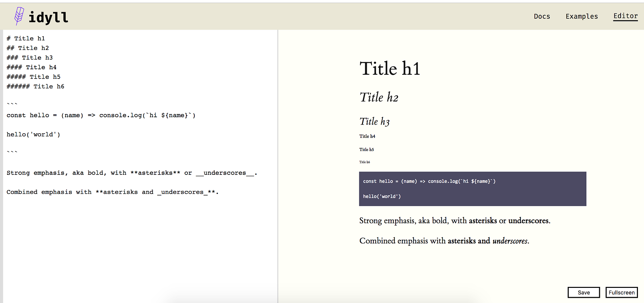Switch the preview to Fullscreen

click(621, 292)
